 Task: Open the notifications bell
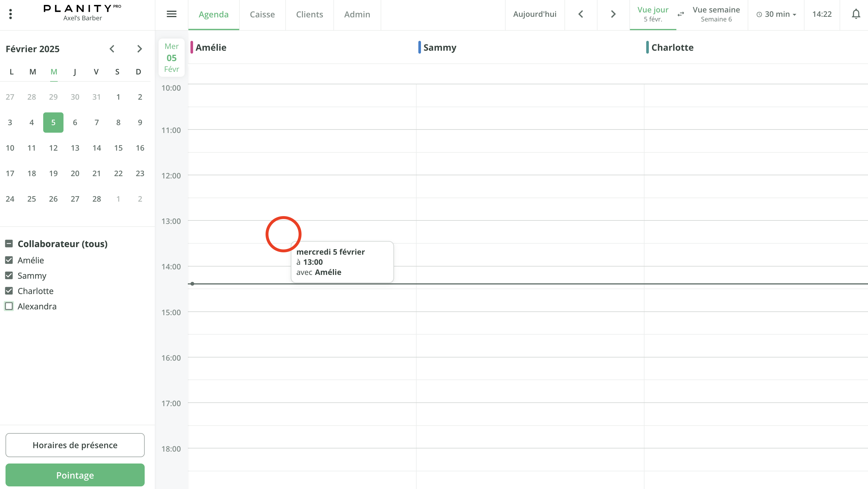[x=856, y=14]
